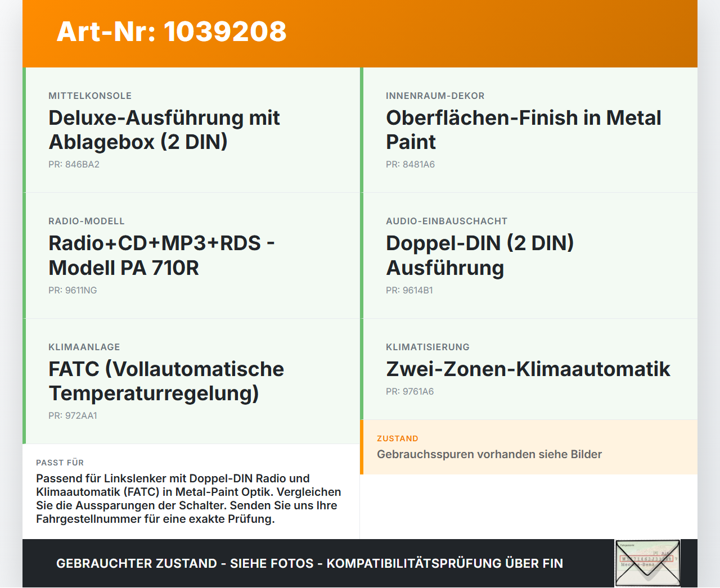Click 'Gebrauchsspuren vorhanden siehe Bilder' text
720x588 pixels.
tap(489, 454)
